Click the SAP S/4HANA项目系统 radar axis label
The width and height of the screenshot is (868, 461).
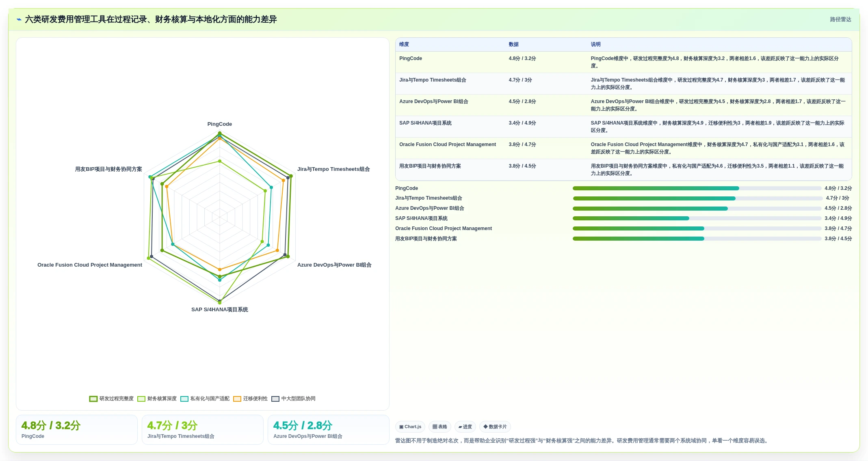[x=220, y=310]
